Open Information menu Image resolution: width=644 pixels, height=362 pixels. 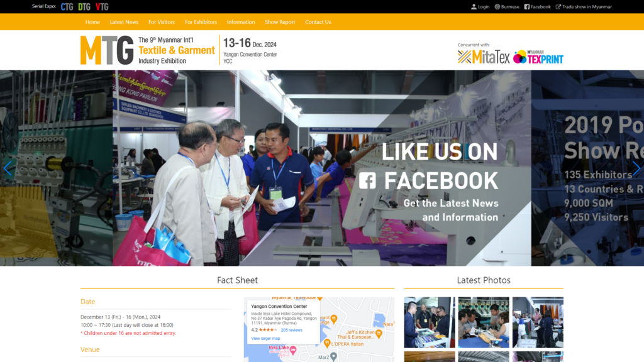(x=241, y=22)
